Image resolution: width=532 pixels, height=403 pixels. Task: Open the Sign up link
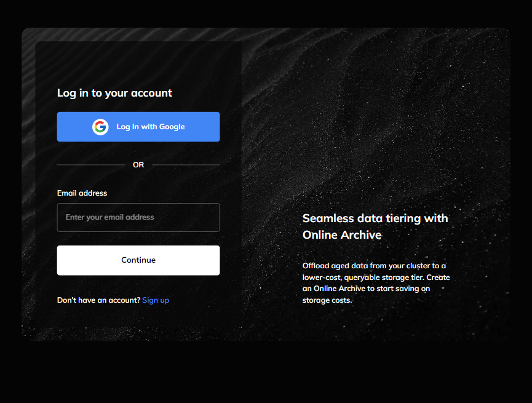(156, 300)
